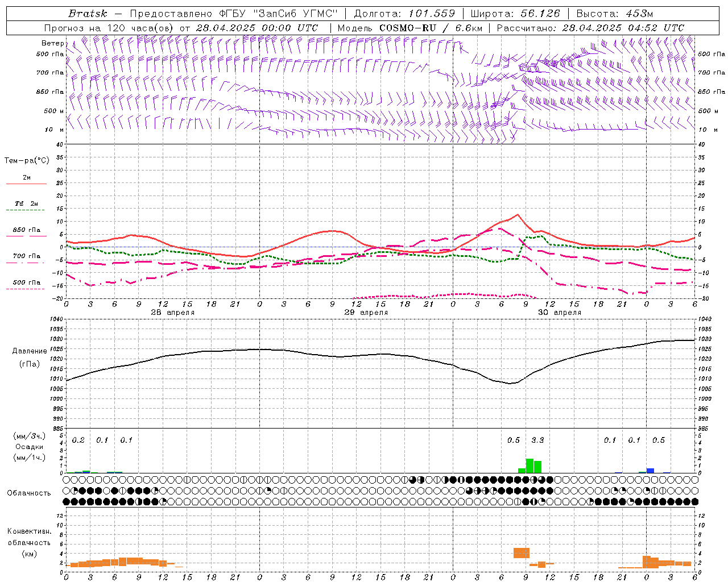Click the '(км)' unit under convective cloud label
This screenshot has height=582, width=728.
[29, 554]
